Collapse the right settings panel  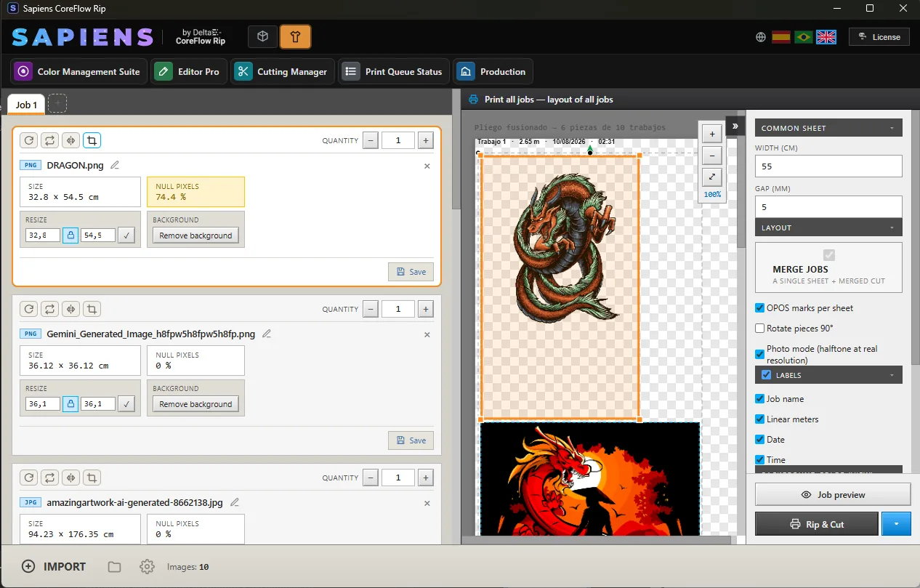[x=735, y=126]
